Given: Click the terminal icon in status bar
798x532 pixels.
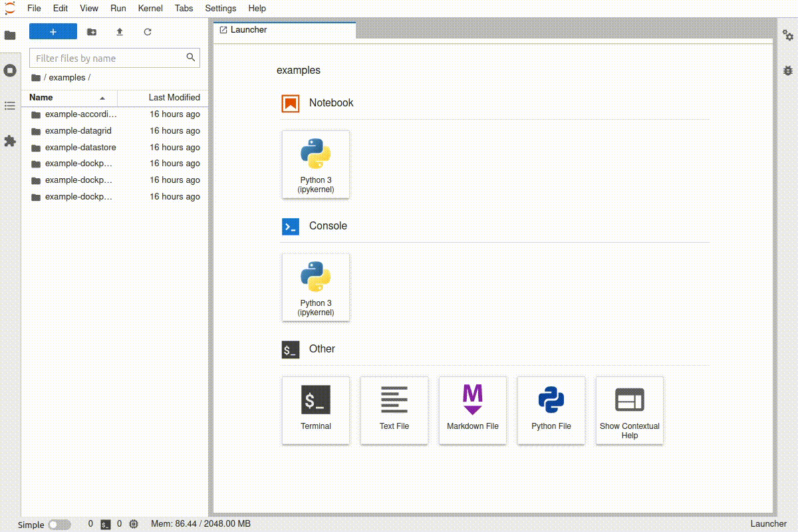Looking at the screenshot, I should 106,525.
